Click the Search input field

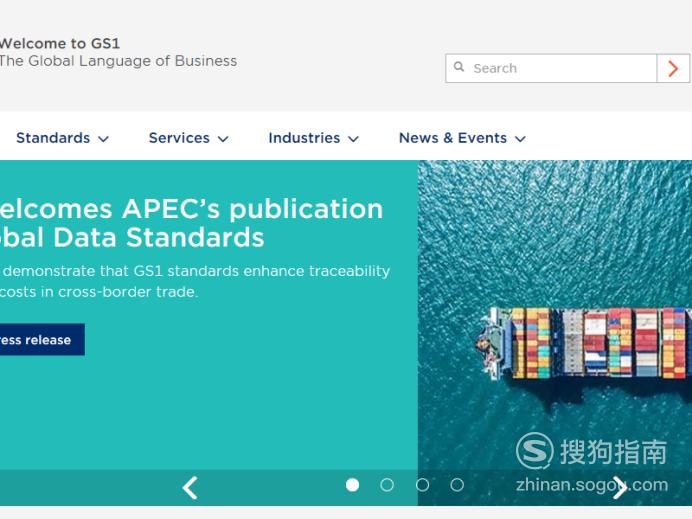click(x=551, y=68)
